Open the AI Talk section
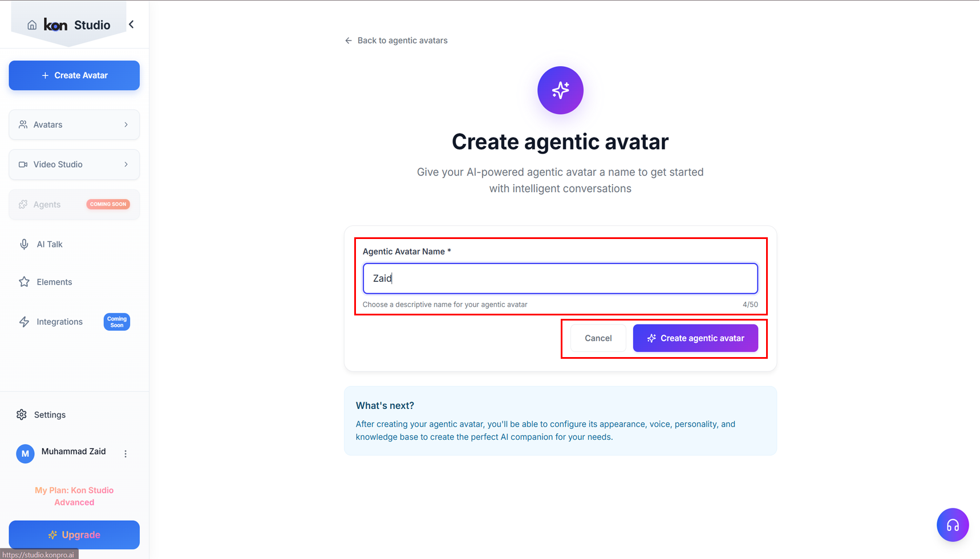 50,244
